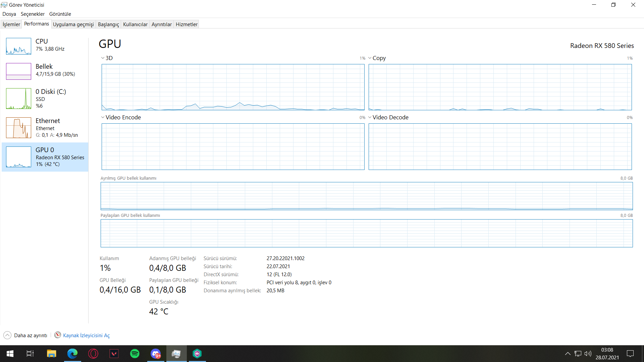This screenshot has height=362, width=644.
Task: Select the 0 Diski (C:) graph
Action: [x=18, y=99]
